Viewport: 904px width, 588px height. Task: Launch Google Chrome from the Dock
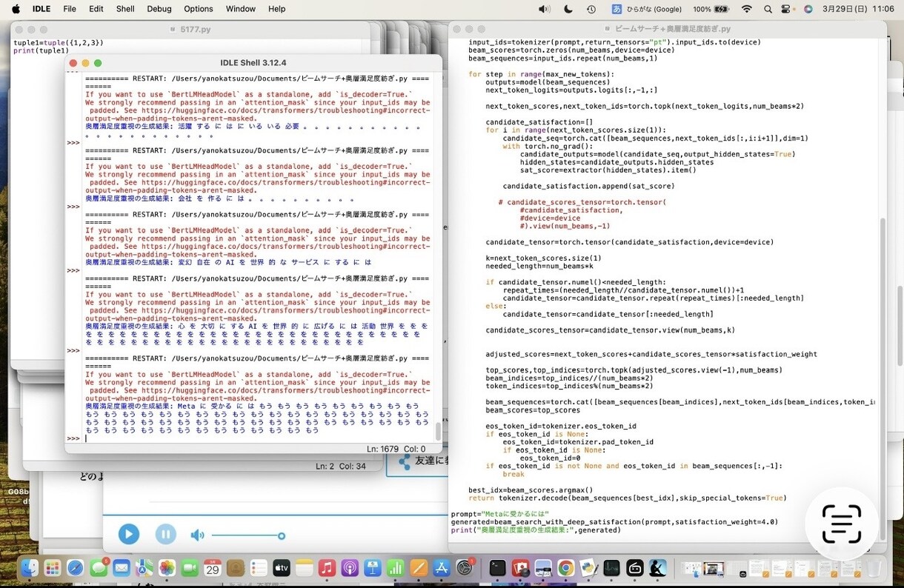566,568
